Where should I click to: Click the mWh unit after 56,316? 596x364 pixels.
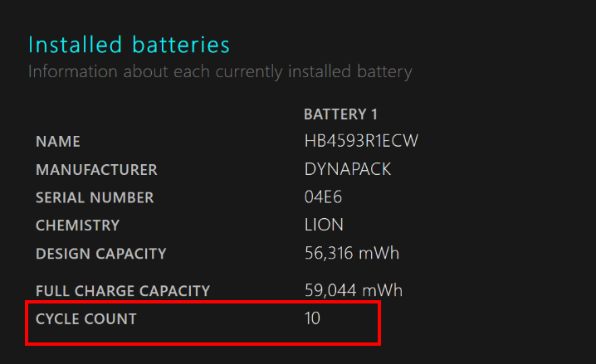[x=381, y=253]
